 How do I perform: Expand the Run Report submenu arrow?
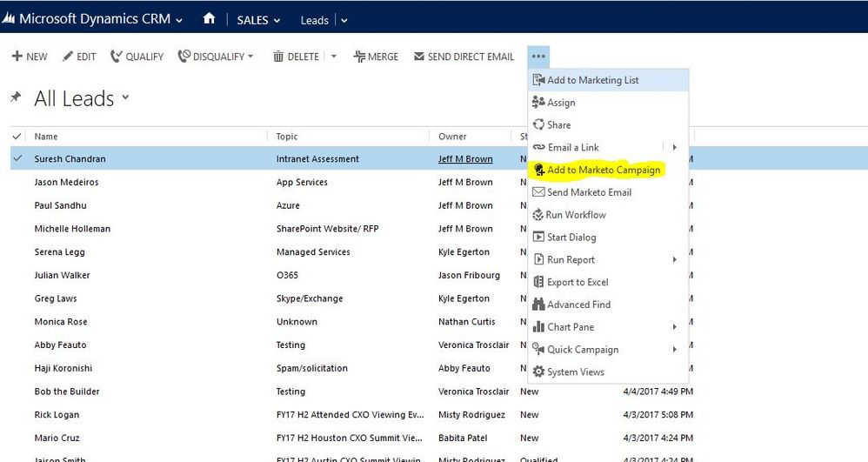(x=674, y=259)
